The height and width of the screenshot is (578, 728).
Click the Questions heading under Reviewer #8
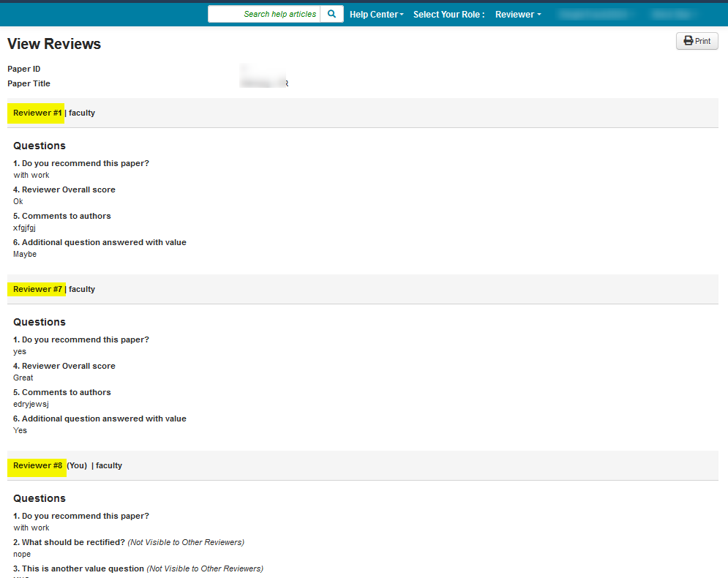[40, 498]
